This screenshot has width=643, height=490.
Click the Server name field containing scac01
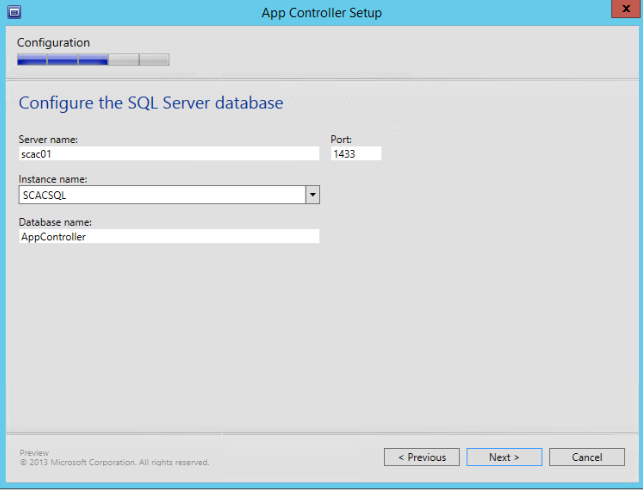[168, 154]
